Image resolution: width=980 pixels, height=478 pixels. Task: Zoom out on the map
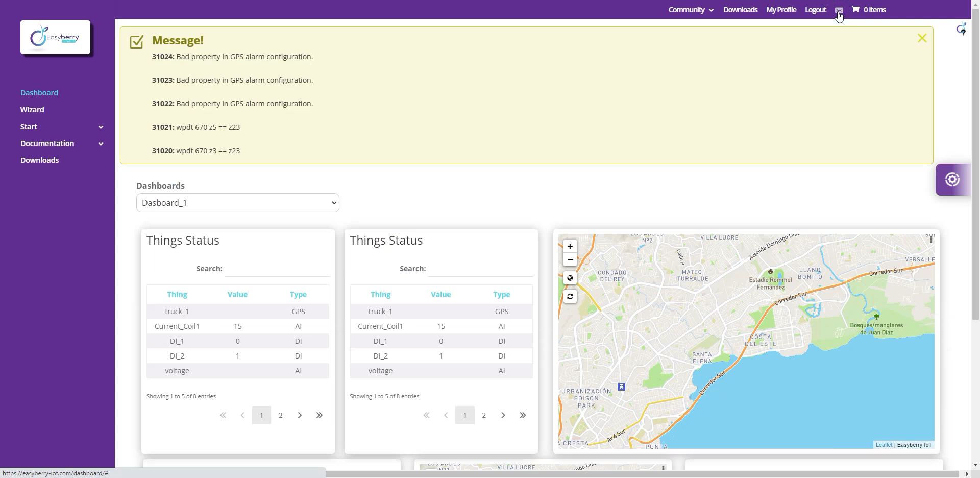click(x=570, y=259)
